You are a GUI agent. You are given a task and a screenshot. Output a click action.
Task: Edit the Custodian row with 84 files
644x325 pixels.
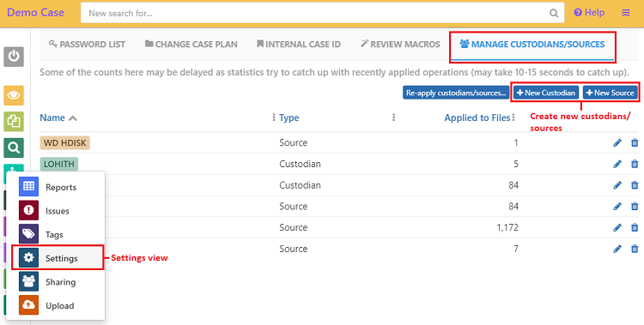pyautogui.click(x=617, y=185)
